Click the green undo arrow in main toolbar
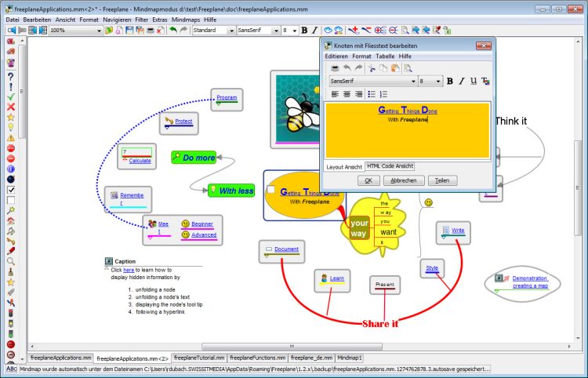Viewport: 588px width, 378px height. point(172,30)
